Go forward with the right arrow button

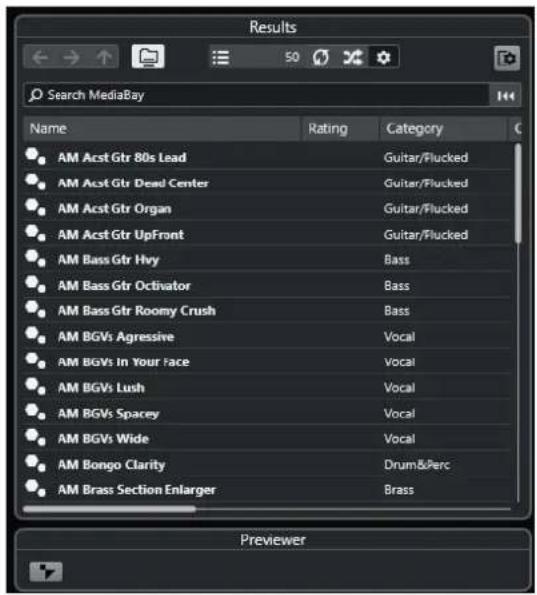coord(71,57)
